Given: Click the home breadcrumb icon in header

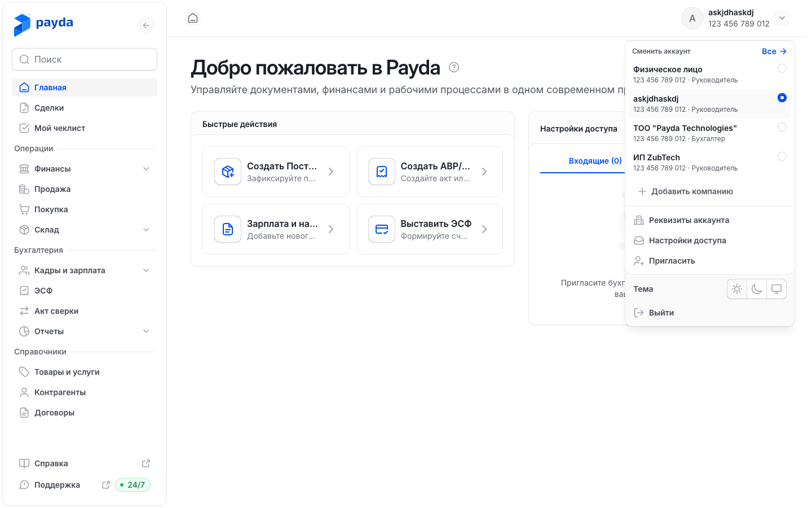Looking at the screenshot, I should pos(193,18).
